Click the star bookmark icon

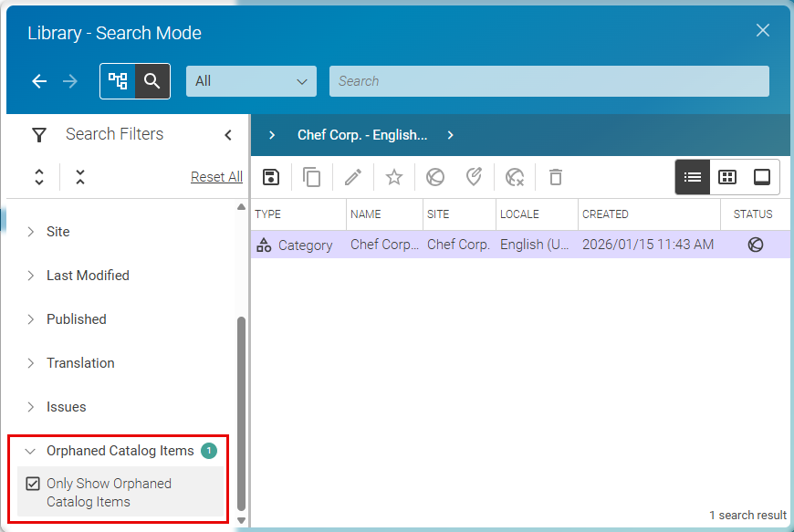tap(394, 177)
